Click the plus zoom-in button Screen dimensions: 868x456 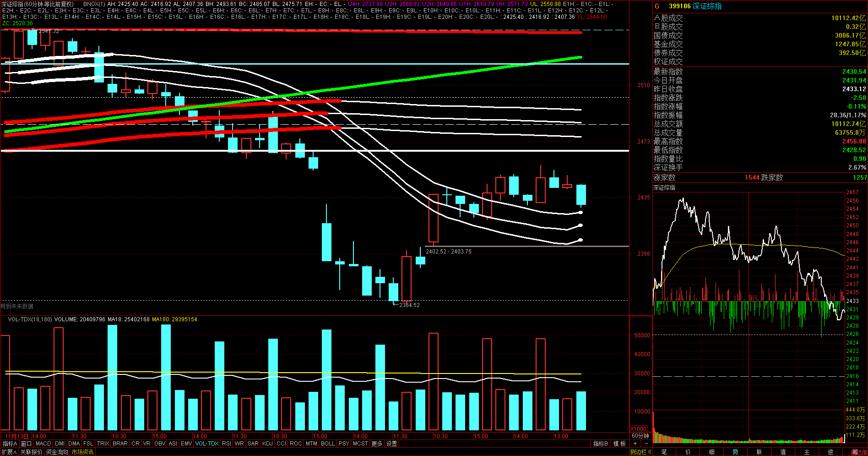point(635,444)
